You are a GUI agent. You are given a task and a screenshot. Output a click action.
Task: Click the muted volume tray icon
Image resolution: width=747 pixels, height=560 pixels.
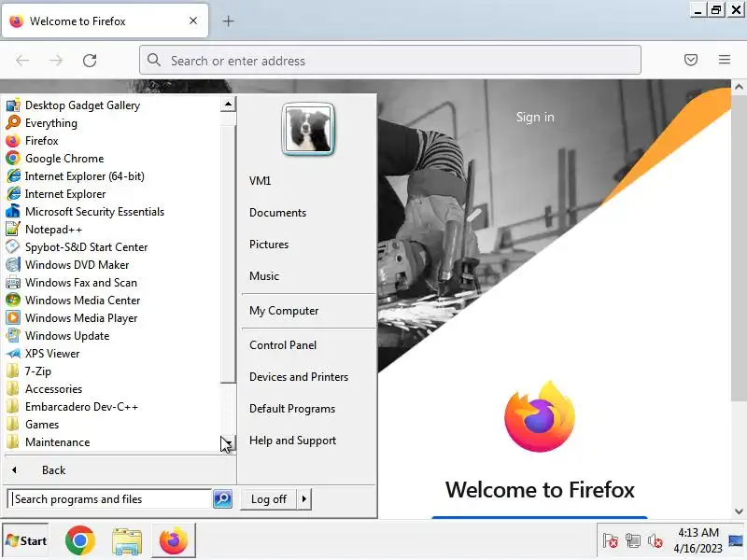pos(655,540)
